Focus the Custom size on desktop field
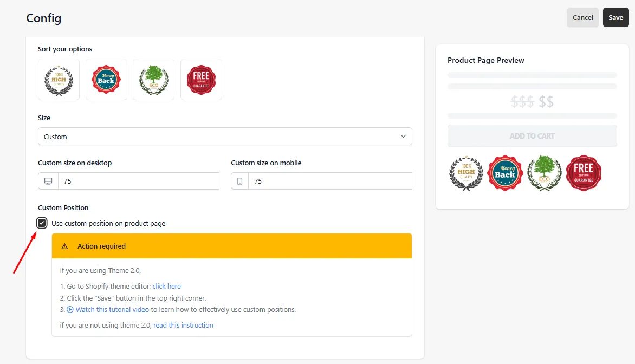Image resolution: width=635 pixels, height=364 pixels. [139, 181]
